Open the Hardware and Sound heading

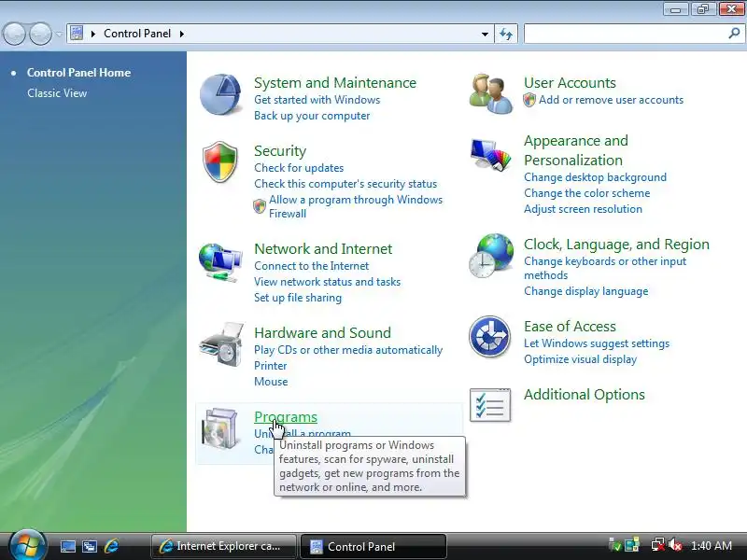[322, 332]
